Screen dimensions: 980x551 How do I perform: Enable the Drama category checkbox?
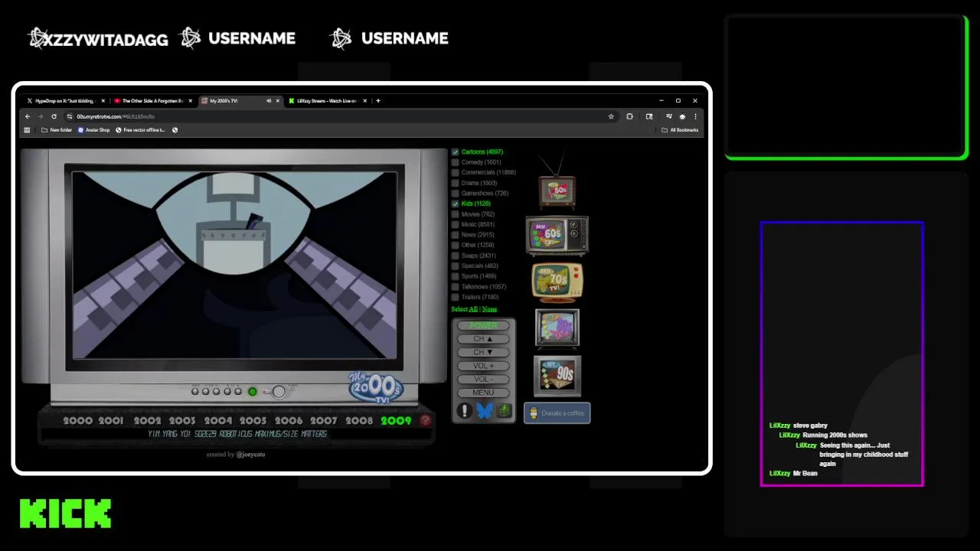coord(455,183)
